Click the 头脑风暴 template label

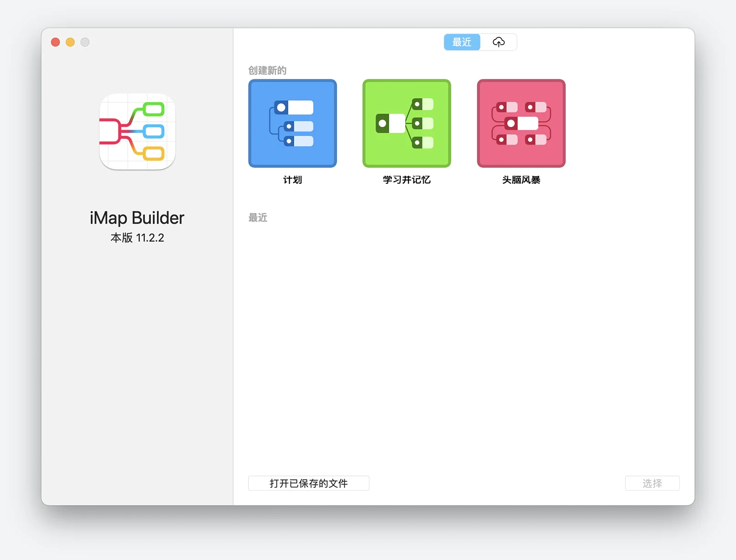[521, 180]
